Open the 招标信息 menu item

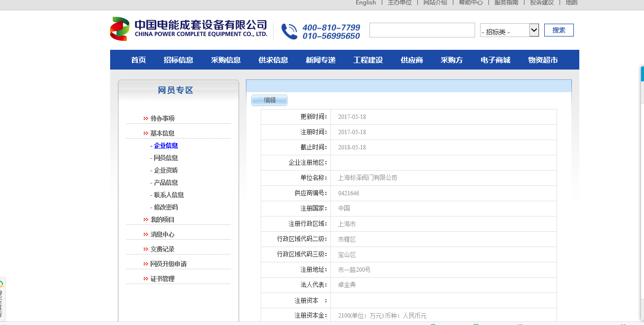click(x=178, y=60)
